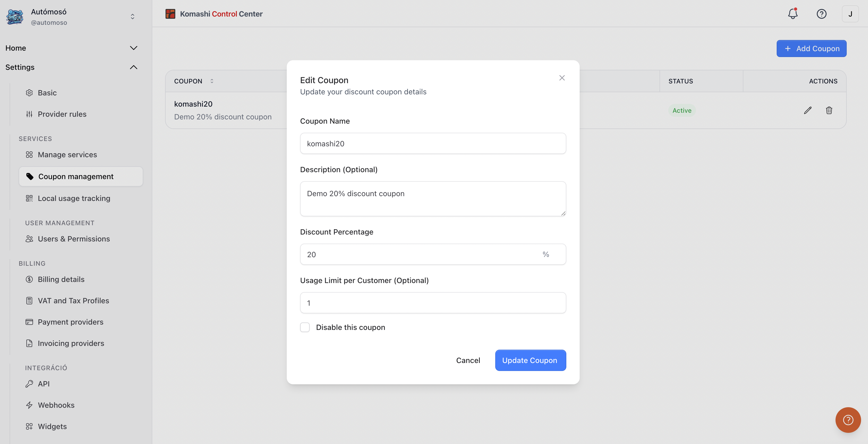Click the ACTIONS column header
This screenshot has width=868, height=444.
[x=823, y=81]
